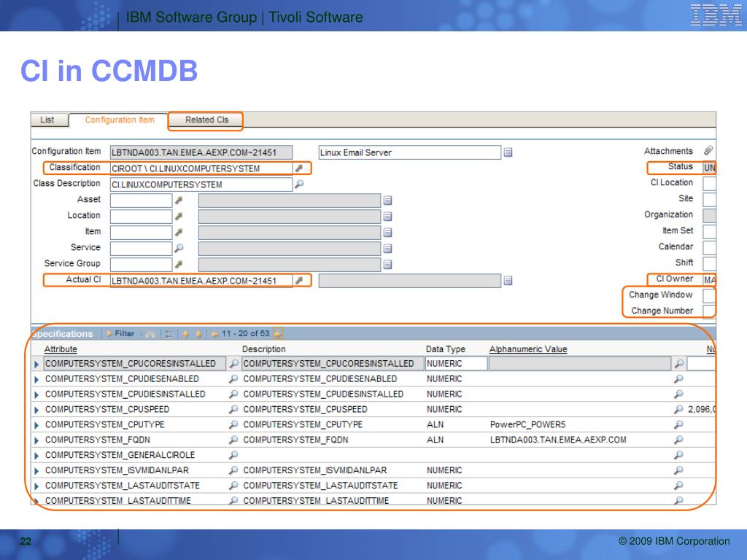Click attribute lookup icon for COMPUTERSYSTEM_CPUSPEED
This screenshot has width=747, height=560.
233,410
